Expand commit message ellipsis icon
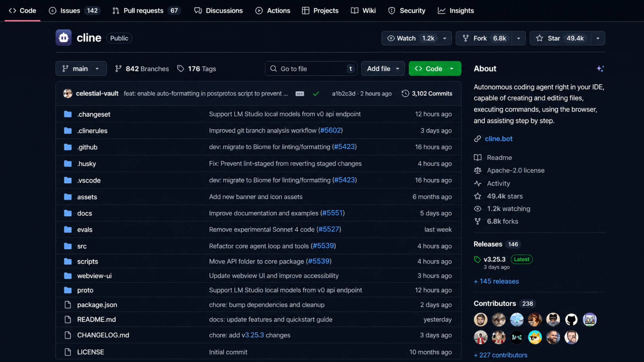Screen dimensions: 644x362 coord(300,94)
